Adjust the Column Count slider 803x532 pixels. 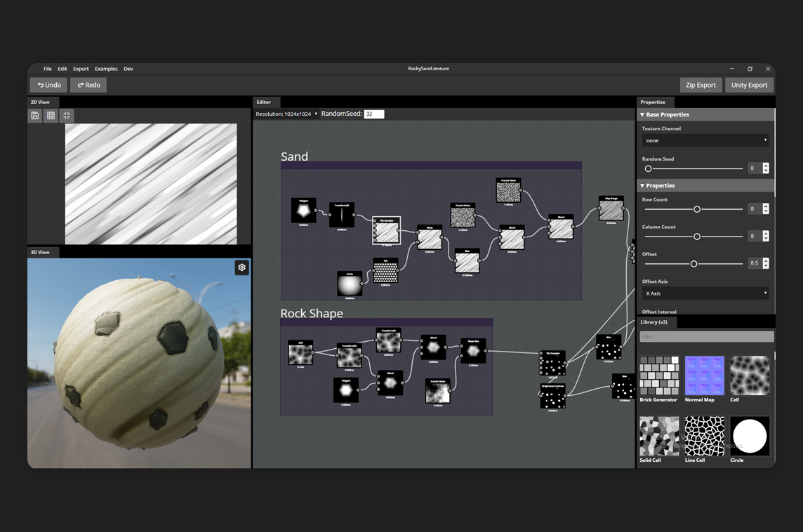pos(694,236)
